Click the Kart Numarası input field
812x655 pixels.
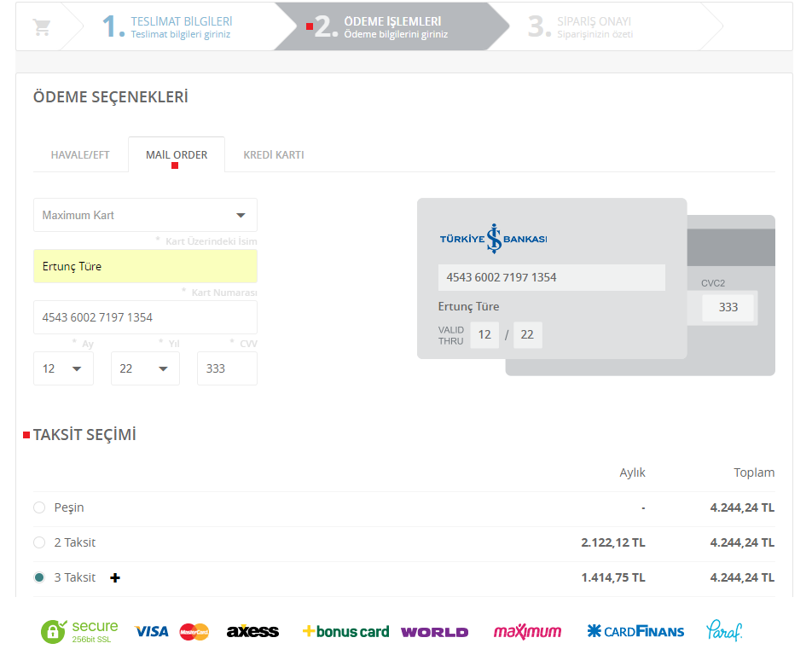[x=145, y=317]
